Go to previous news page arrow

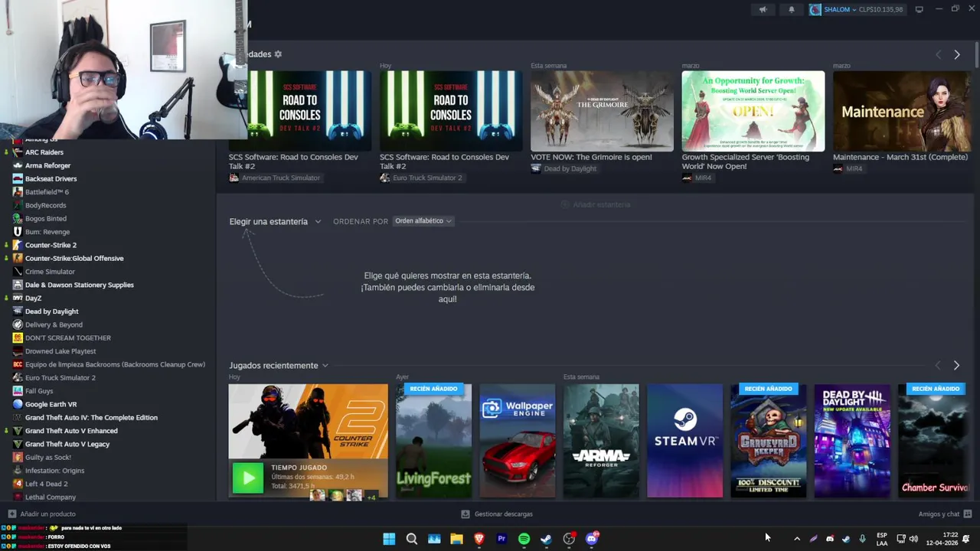click(x=938, y=55)
